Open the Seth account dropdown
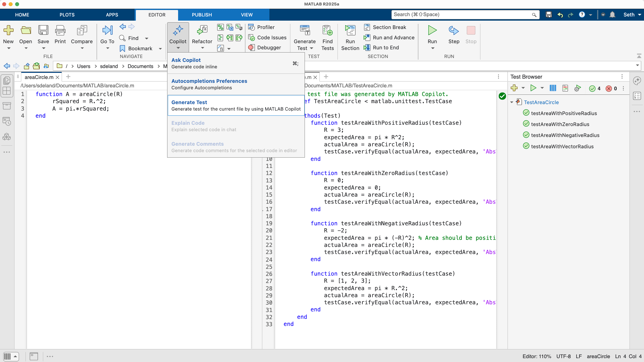Viewport: 644px width, 362px height. [x=631, y=15]
